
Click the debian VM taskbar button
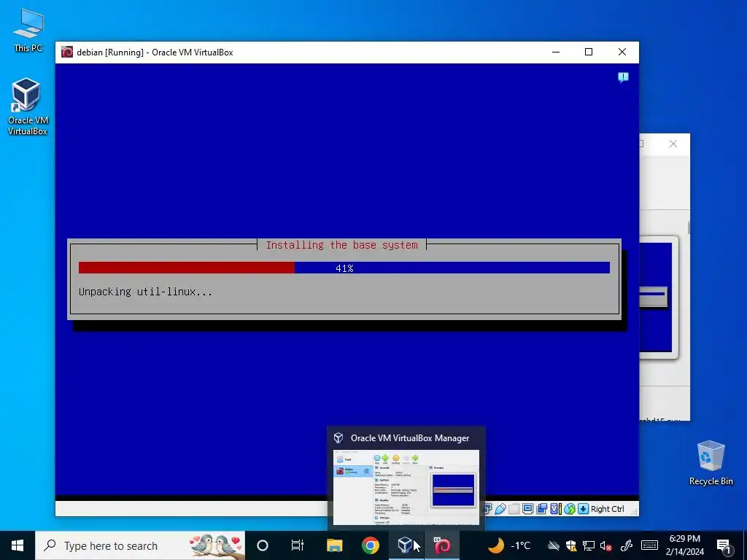coord(441,545)
